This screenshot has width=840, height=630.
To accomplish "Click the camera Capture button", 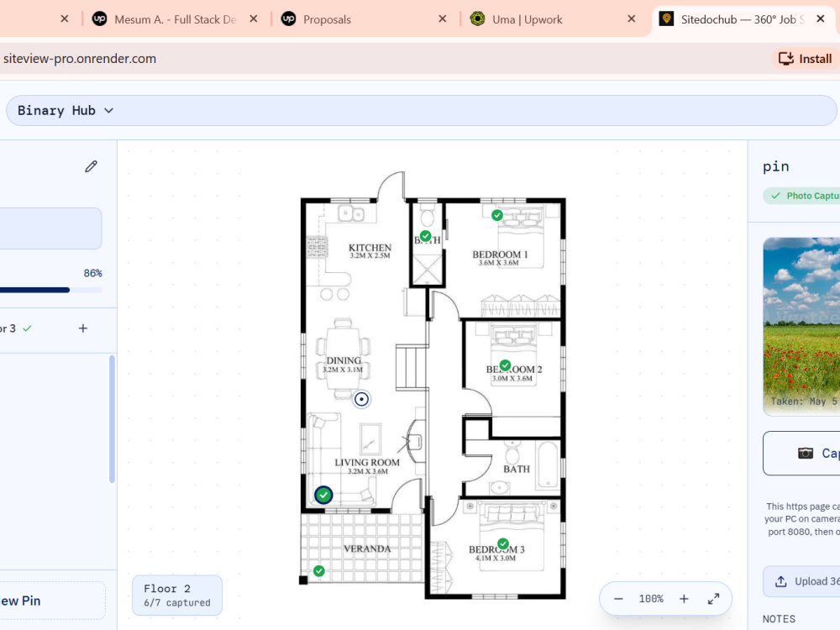I will click(801, 454).
